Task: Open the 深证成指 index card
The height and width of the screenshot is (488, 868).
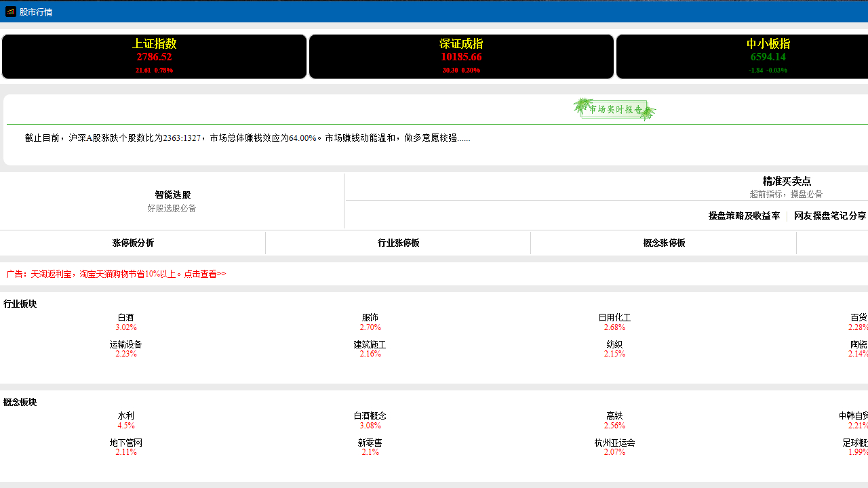Action: point(461,57)
